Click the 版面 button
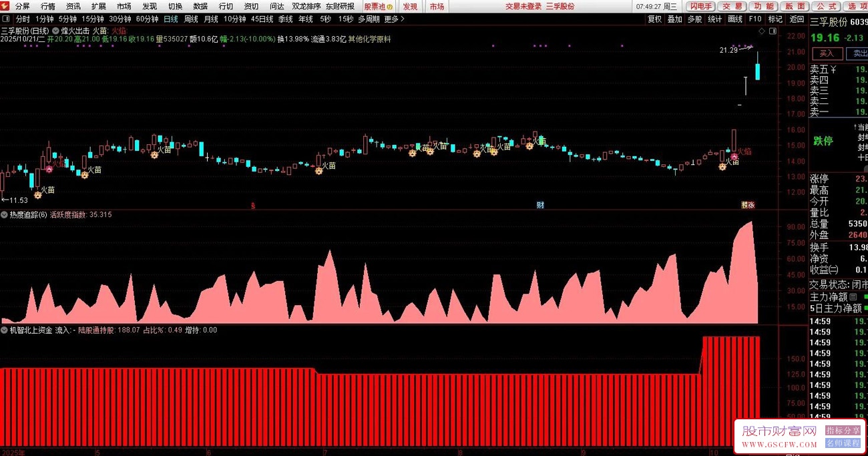 [x=795, y=6]
